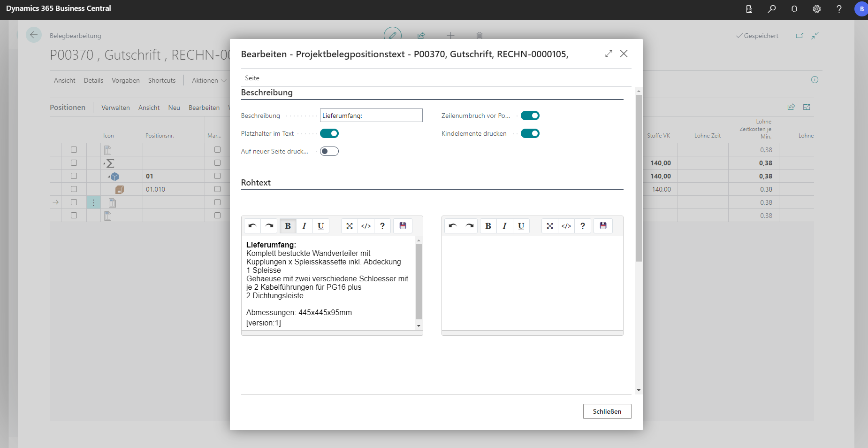Click the dialog's vertical scrollbar thumb

click(639, 178)
